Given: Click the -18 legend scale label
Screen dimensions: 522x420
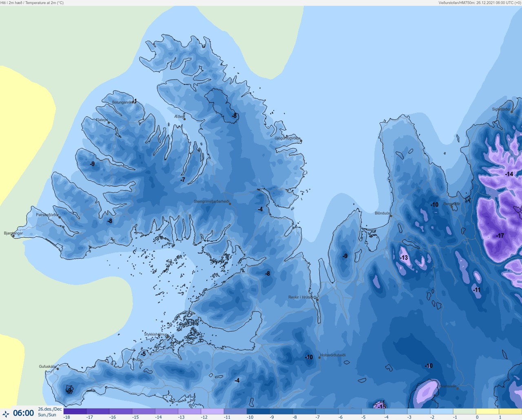Looking at the screenshot, I should (67, 417).
